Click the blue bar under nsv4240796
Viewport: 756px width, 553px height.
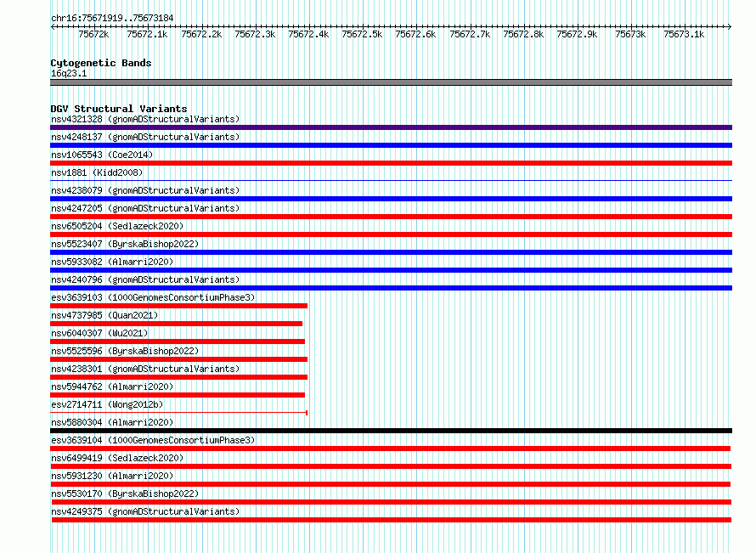pos(391,288)
